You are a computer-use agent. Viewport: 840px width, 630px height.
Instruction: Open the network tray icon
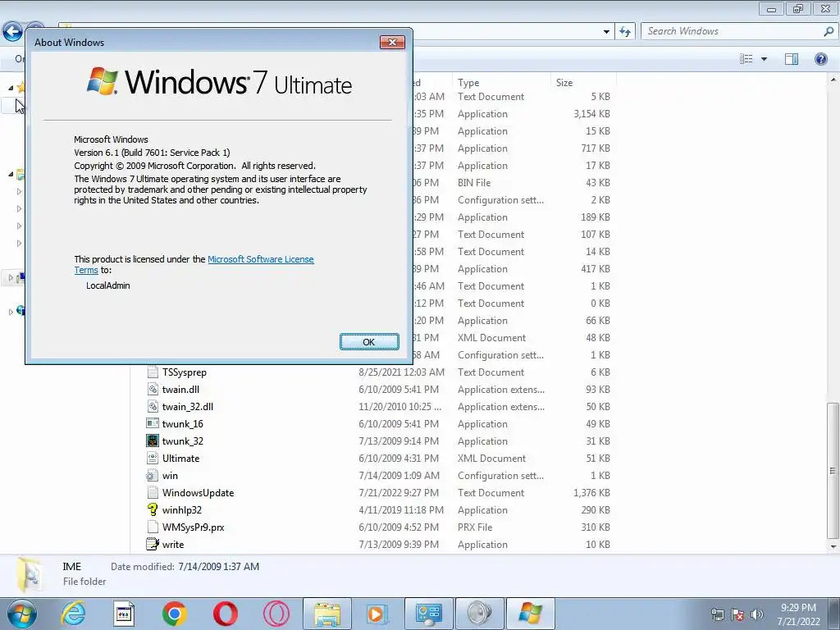click(717, 614)
